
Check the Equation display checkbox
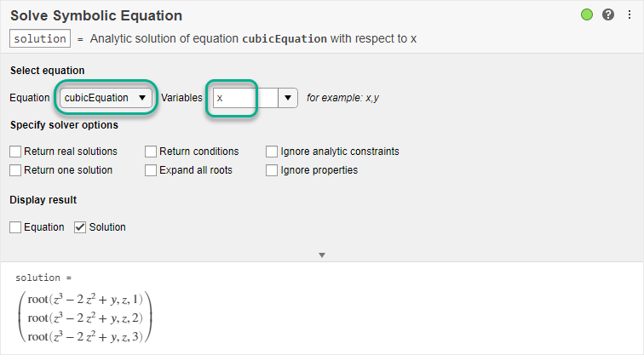[x=15, y=227]
